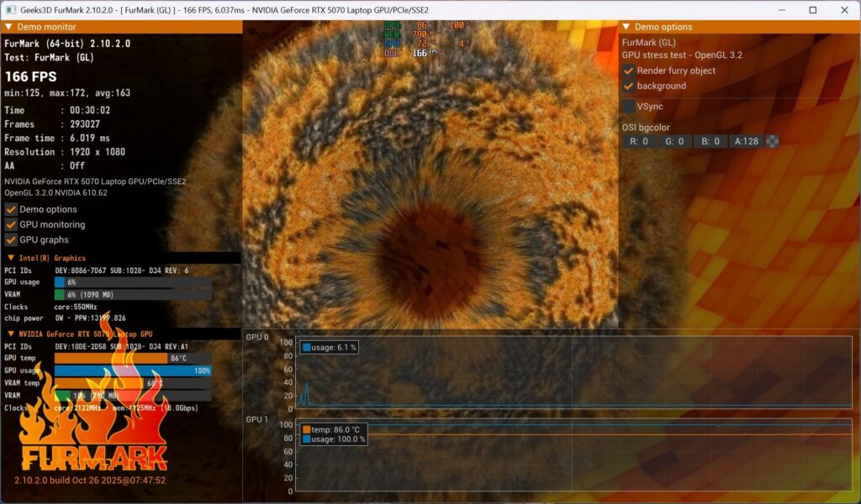
Task: Click the Time 00:30:02 value
Action: click(90, 110)
